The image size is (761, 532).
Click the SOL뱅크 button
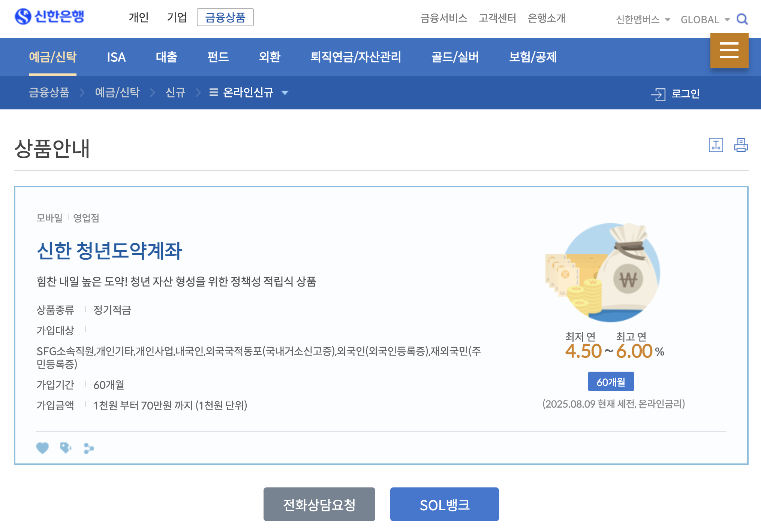pyautogui.click(x=444, y=504)
